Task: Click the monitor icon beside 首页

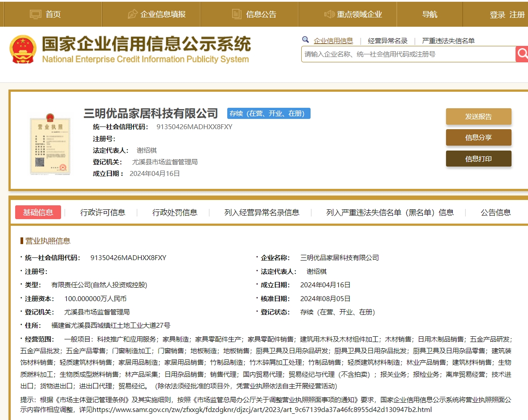Action: (35, 14)
